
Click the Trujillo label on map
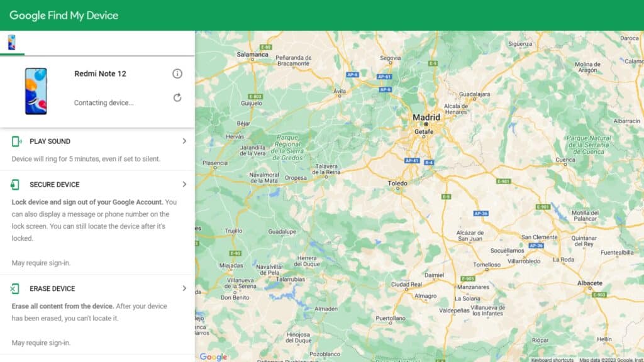[x=233, y=231]
